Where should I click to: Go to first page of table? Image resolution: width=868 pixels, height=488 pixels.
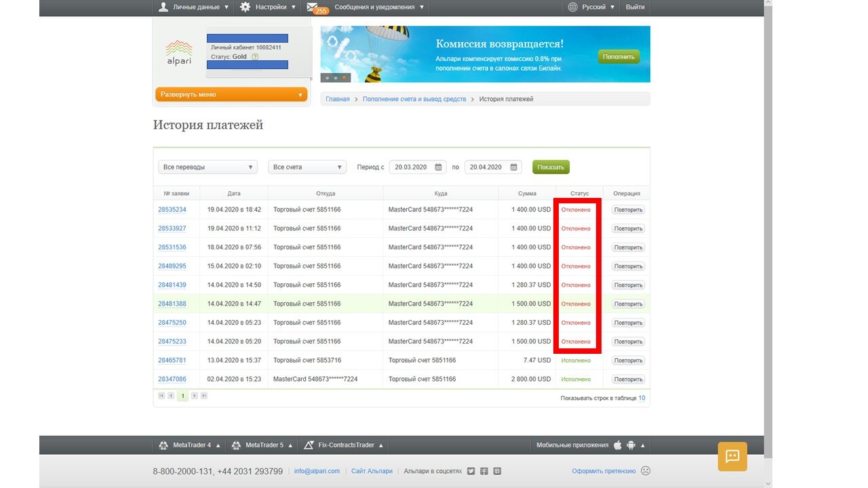point(161,396)
